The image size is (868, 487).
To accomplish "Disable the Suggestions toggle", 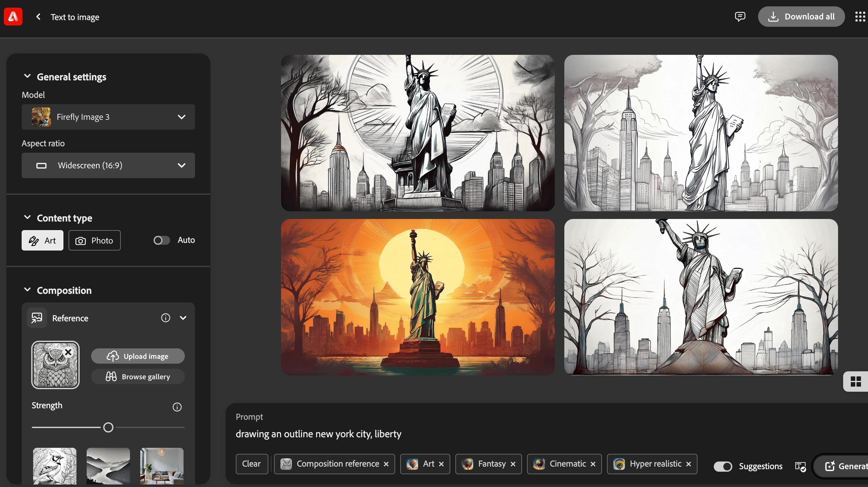I will 723,466.
